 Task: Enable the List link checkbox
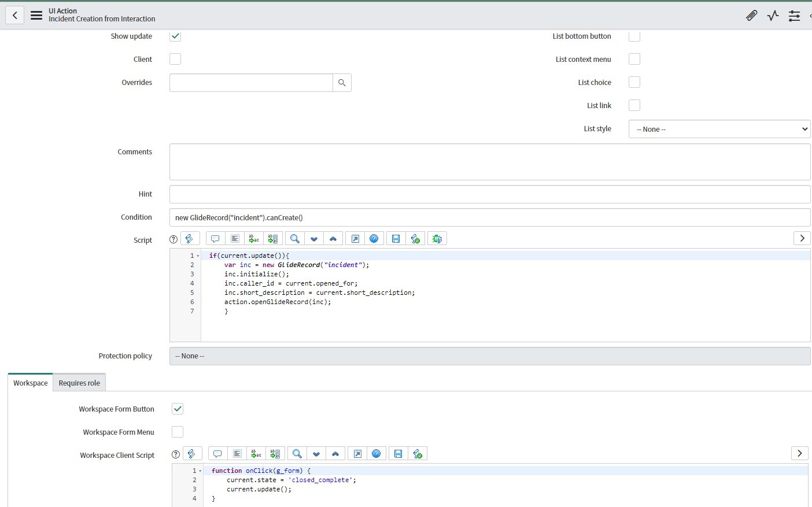634,105
